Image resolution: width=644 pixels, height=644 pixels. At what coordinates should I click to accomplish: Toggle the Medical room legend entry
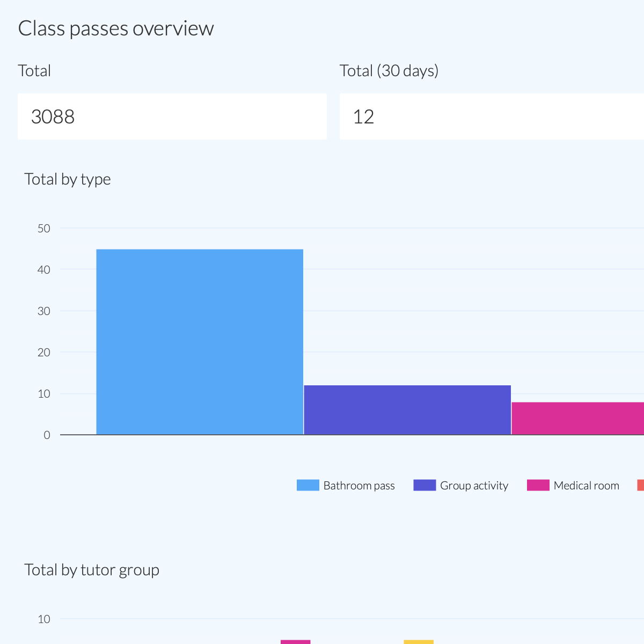[x=574, y=485]
